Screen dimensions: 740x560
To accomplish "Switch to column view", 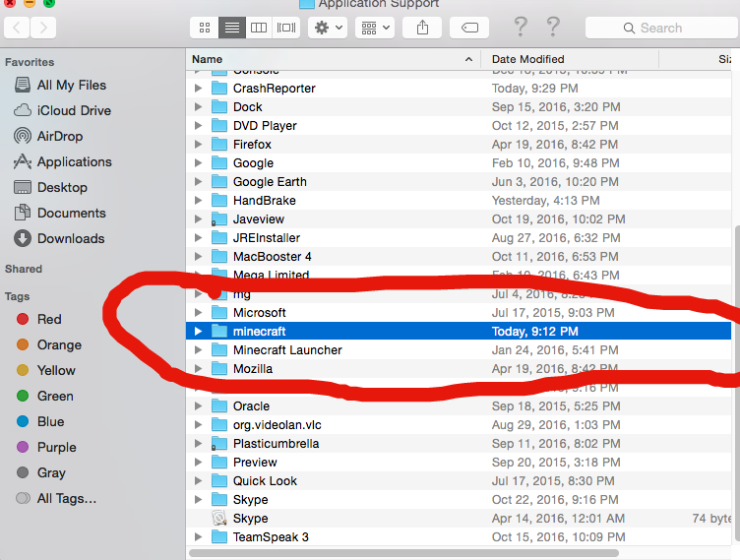I will click(259, 28).
